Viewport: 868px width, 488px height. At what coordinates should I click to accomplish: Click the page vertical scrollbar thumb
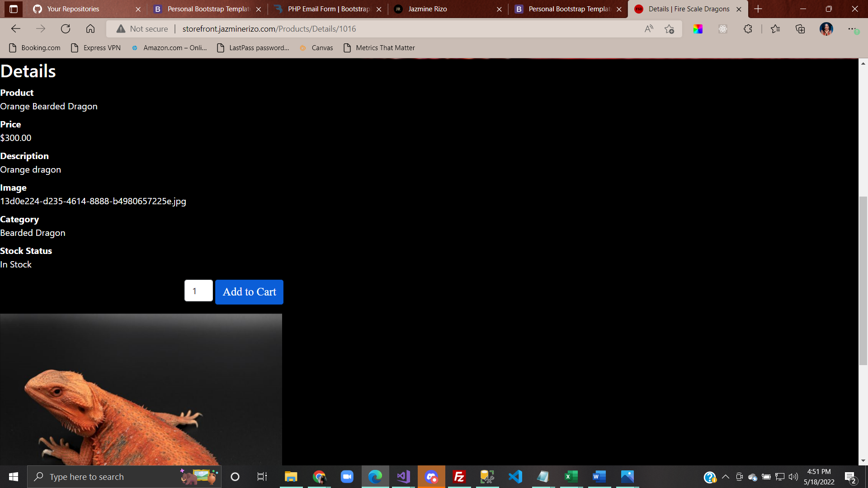pyautogui.click(x=863, y=280)
